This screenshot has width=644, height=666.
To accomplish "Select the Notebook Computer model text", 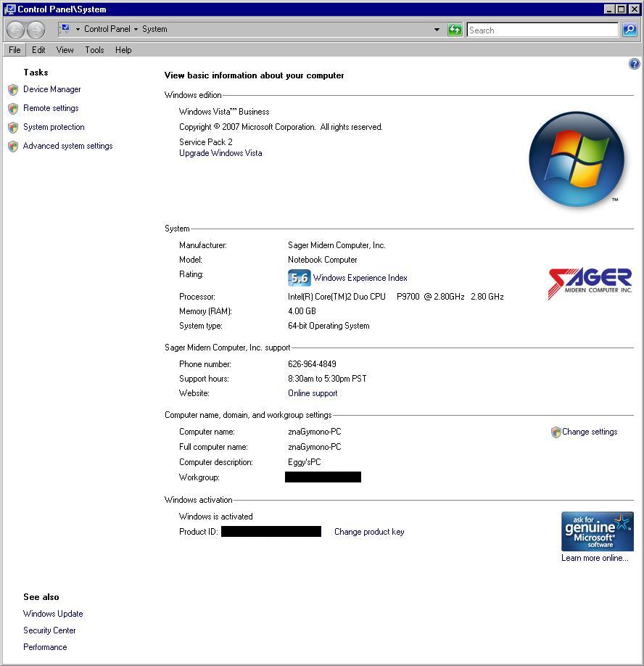I will click(322, 260).
